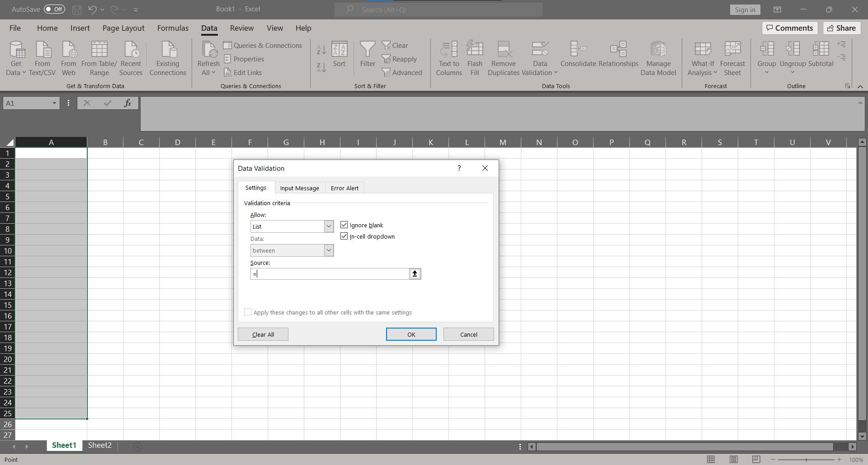Open the Input Message tab
Image resolution: width=868 pixels, height=465 pixels.
point(299,188)
